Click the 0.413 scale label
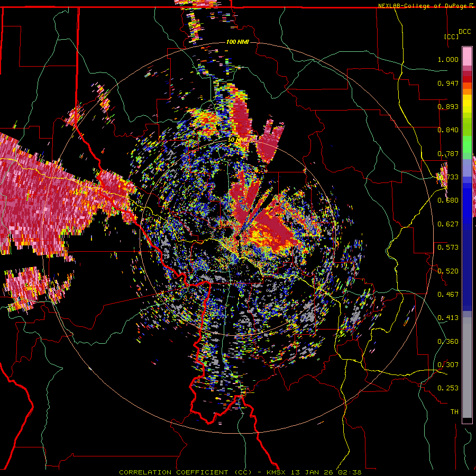This screenshot has height=476, width=476. point(448,318)
